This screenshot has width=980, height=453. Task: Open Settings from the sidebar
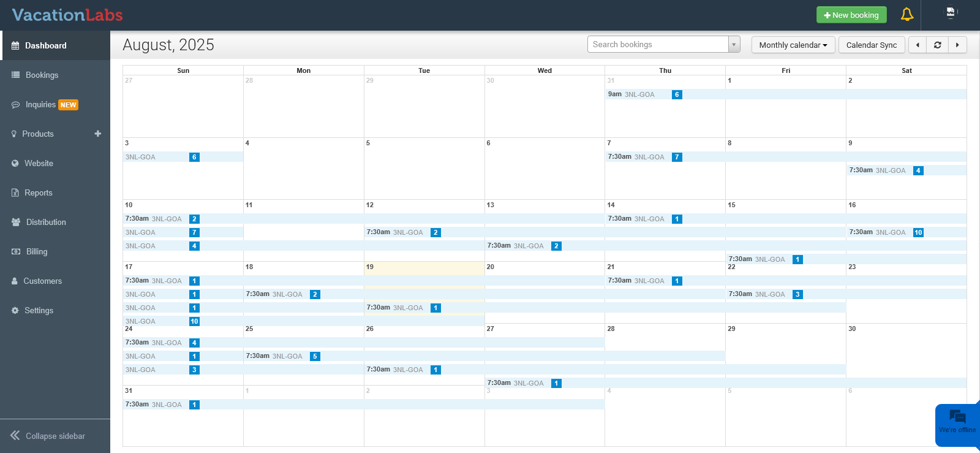39,310
